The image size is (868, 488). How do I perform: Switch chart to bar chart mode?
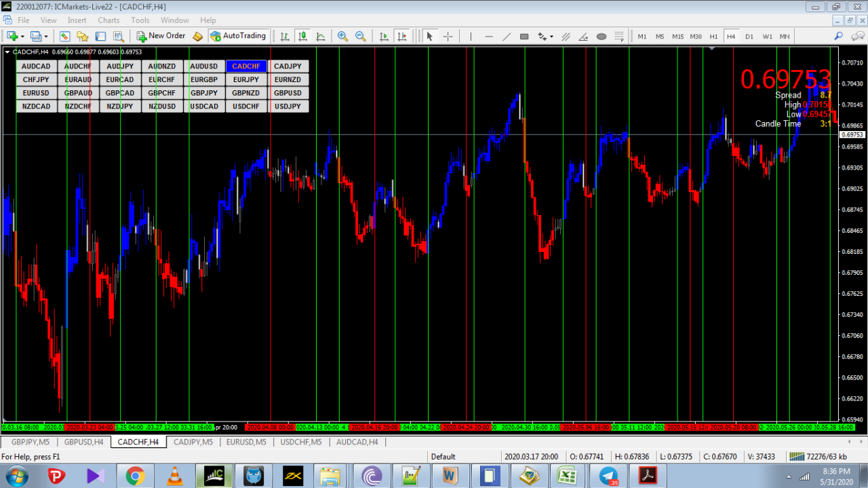point(285,36)
